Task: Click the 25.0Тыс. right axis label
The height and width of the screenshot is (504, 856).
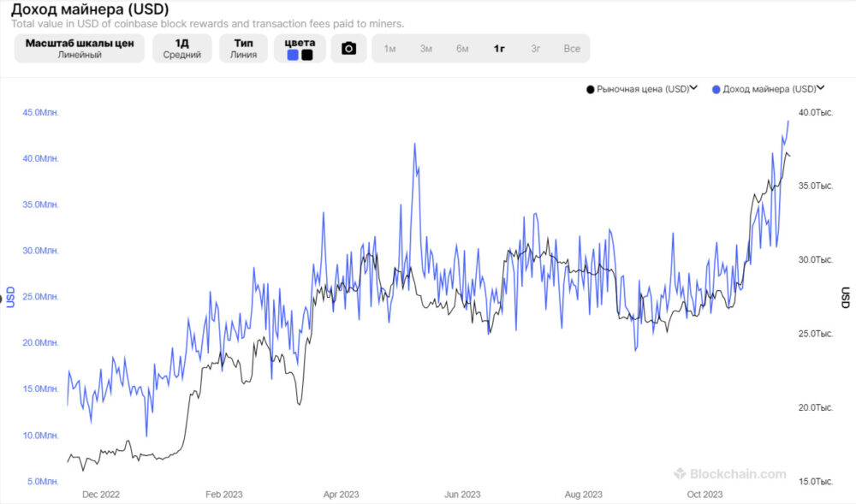Action: tap(816, 334)
